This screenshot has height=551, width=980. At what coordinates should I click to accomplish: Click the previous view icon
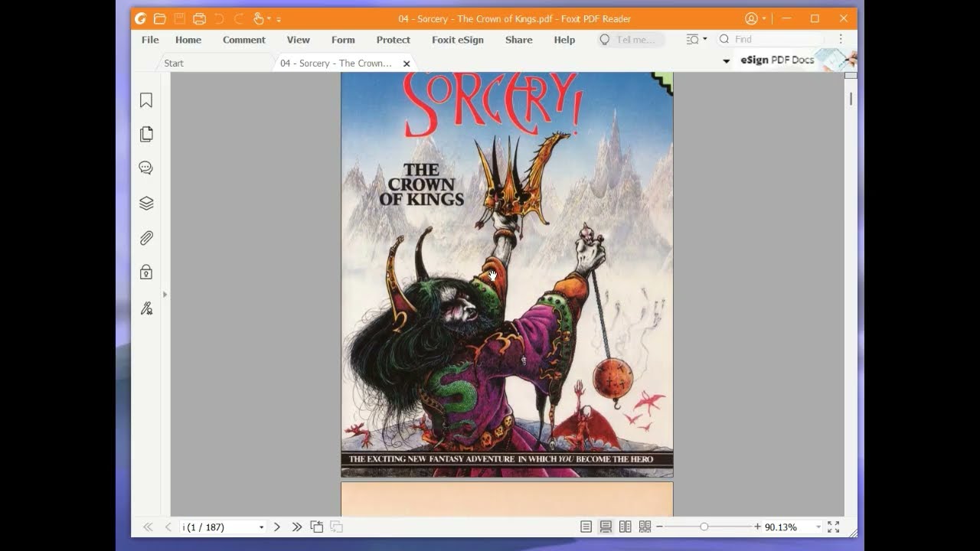coord(317,527)
